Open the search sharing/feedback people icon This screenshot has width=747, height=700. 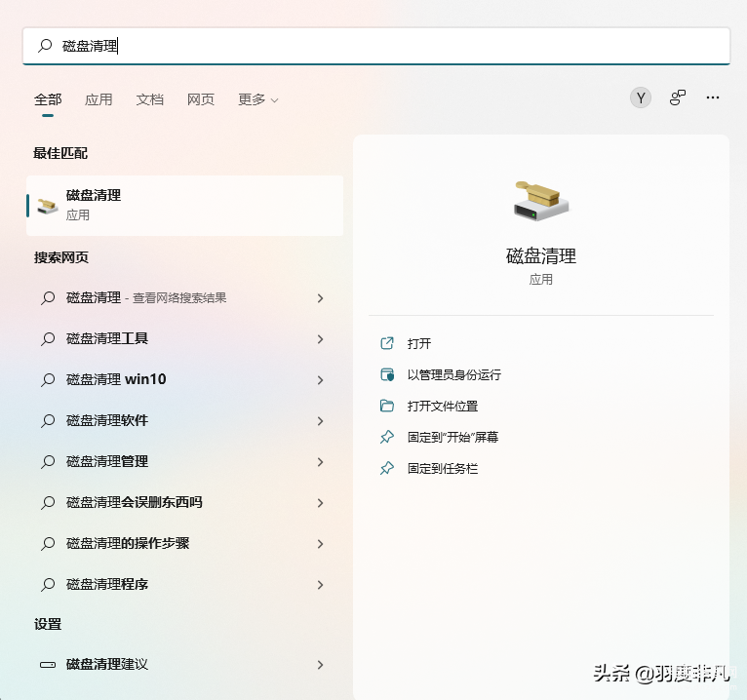[678, 97]
